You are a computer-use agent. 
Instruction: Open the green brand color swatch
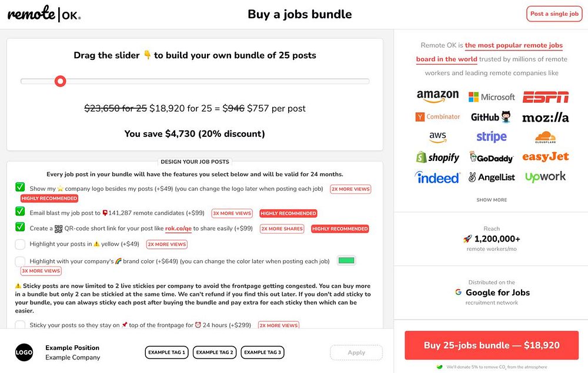347,261
